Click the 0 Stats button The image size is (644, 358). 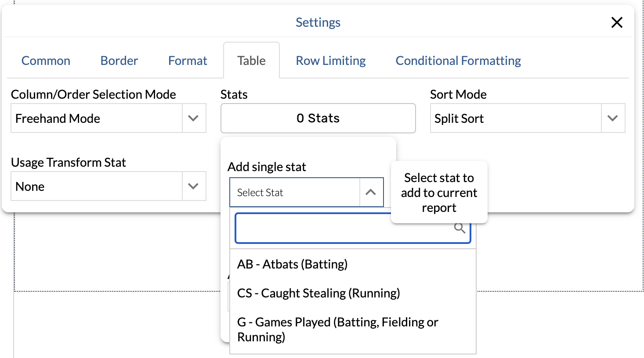click(318, 118)
